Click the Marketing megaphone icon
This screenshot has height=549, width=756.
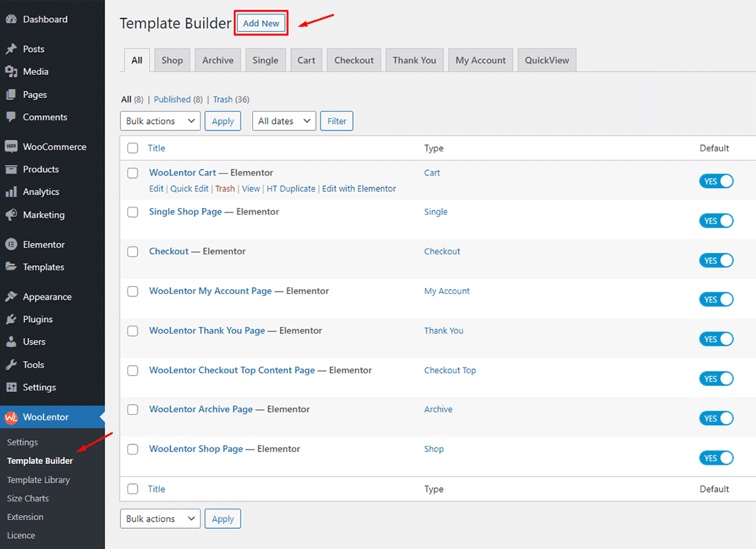pos(12,215)
